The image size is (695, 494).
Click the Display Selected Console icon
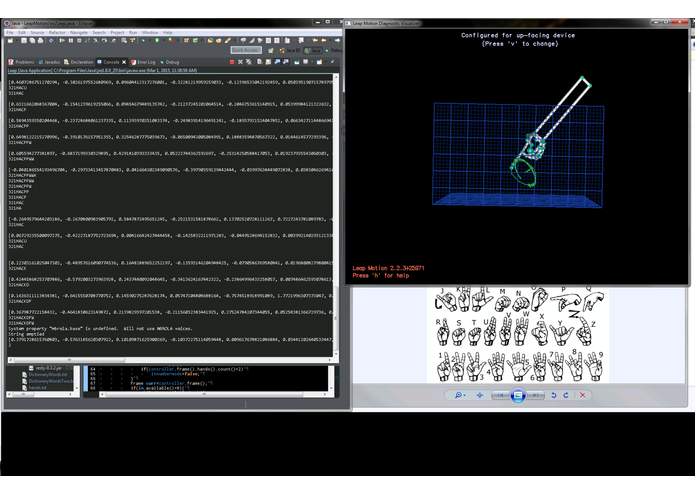click(x=305, y=62)
